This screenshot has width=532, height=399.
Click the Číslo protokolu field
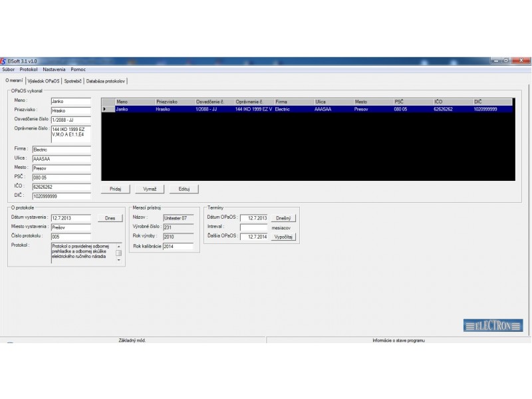point(71,237)
